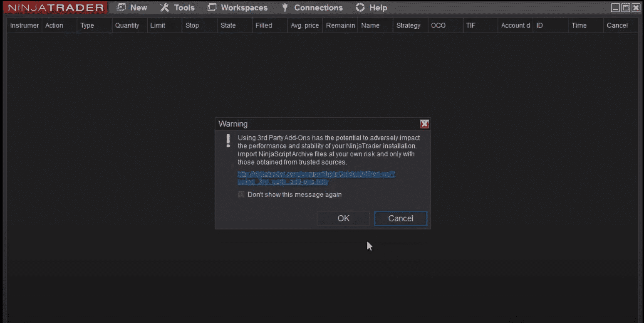Click the Instrument column header
Image resolution: width=644 pixels, height=323 pixels.
coord(25,25)
